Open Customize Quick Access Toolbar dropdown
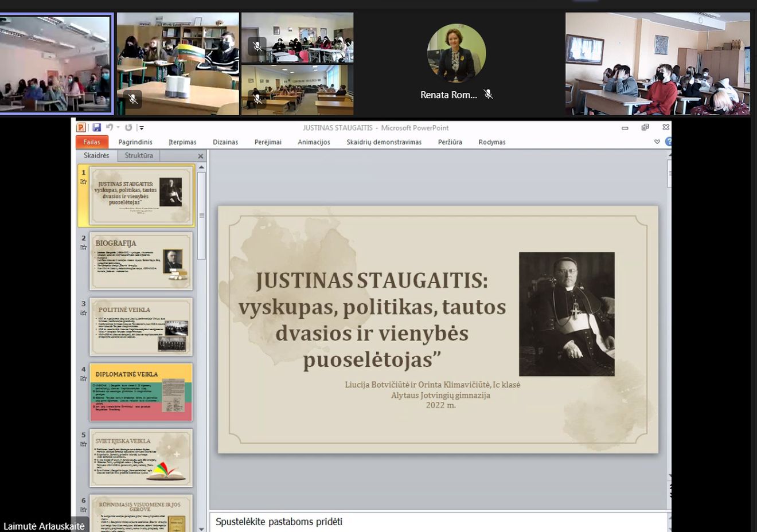757x532 pixels. (141, 128)
